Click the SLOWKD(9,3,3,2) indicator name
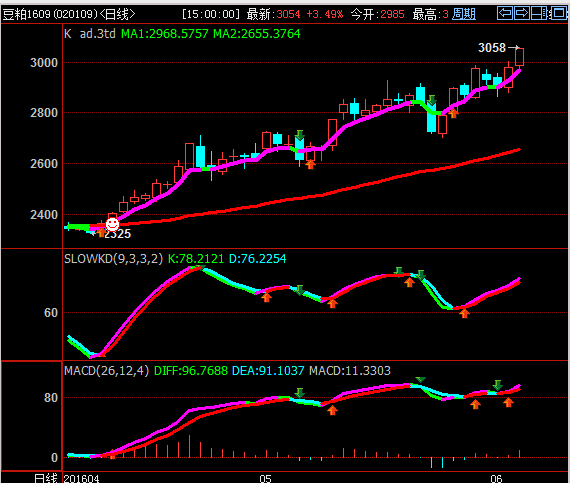Image resolution: width=570 pixels, height=483 pixels. click(113, 259)
